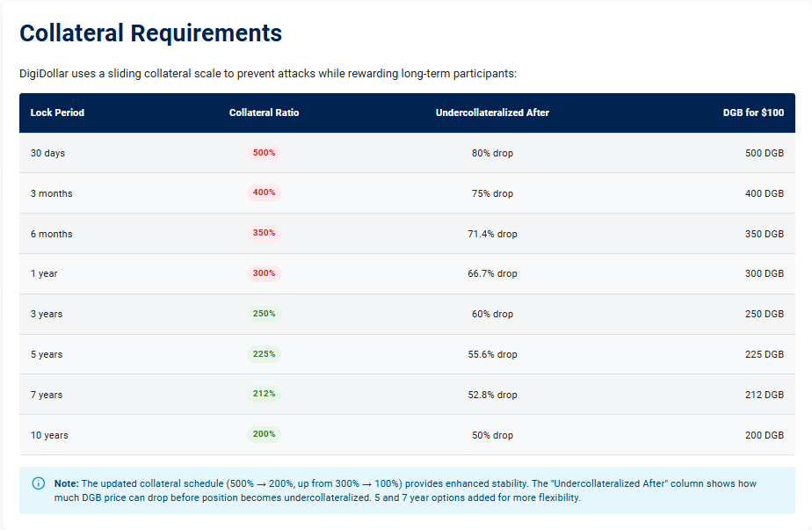Click the green 200% collateral badge
812x530 pixels.
coord(264,434)
